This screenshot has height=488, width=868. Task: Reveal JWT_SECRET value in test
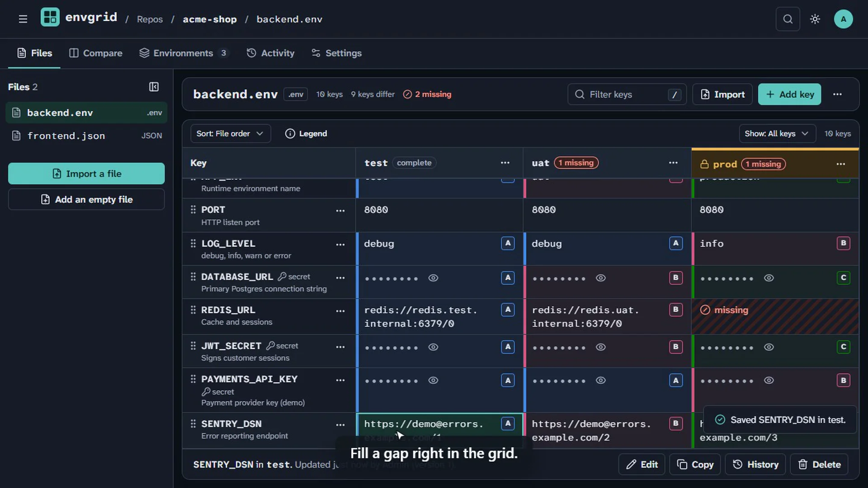[433, 347]
